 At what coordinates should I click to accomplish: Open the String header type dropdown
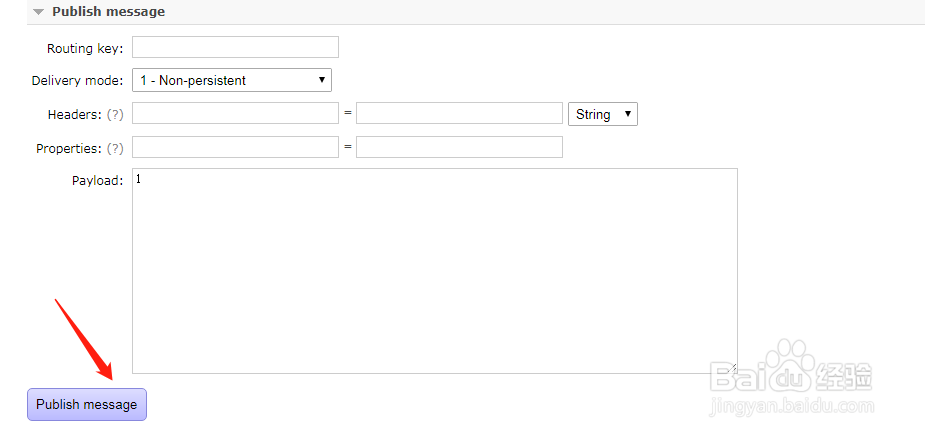tap(603, 114)
